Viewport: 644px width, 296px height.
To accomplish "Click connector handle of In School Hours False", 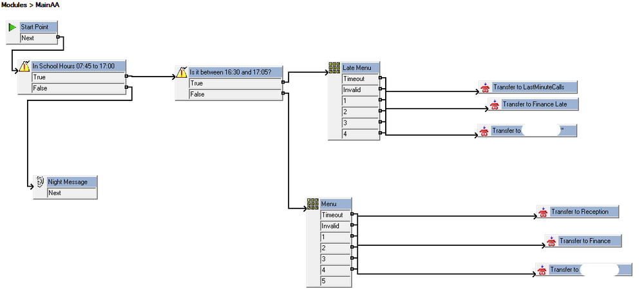I will [126, 87].
